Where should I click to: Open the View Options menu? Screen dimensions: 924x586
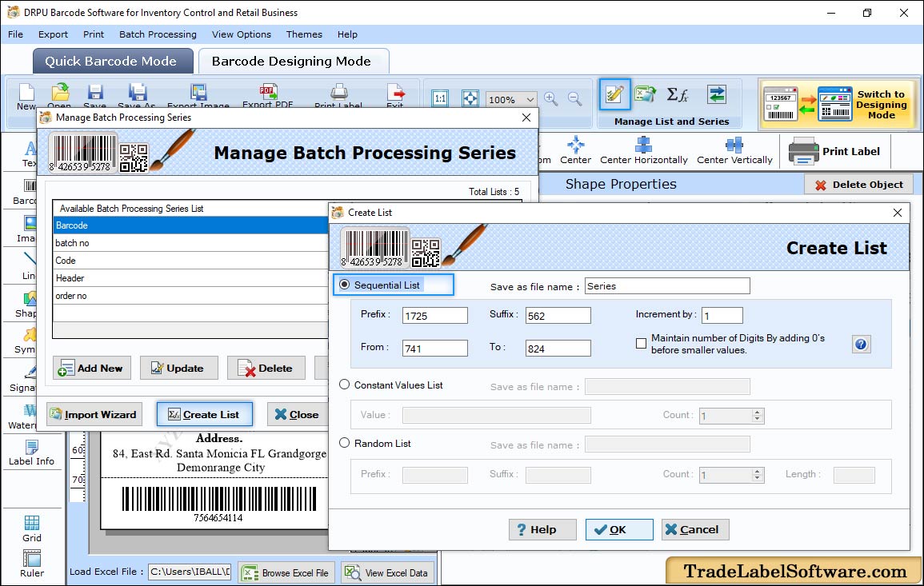(x=242, y=34)
